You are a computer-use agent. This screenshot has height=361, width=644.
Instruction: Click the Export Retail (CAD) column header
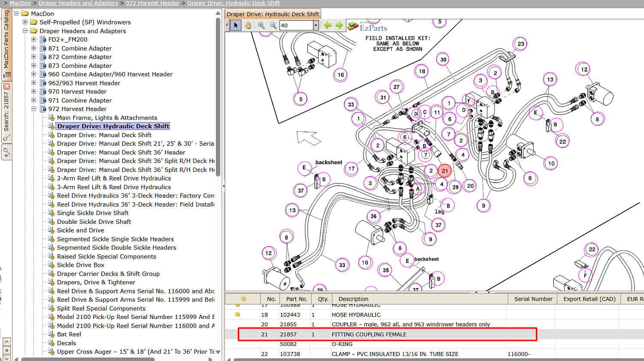point(589,299)
